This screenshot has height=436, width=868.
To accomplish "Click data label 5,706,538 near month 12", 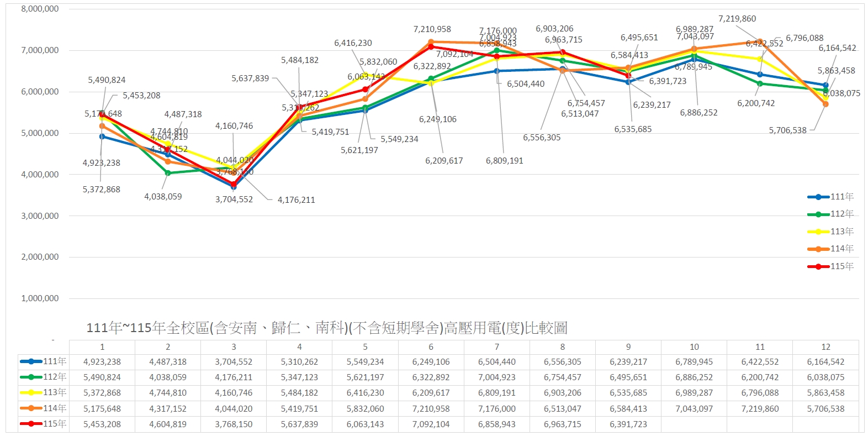I will coord(788,130).
